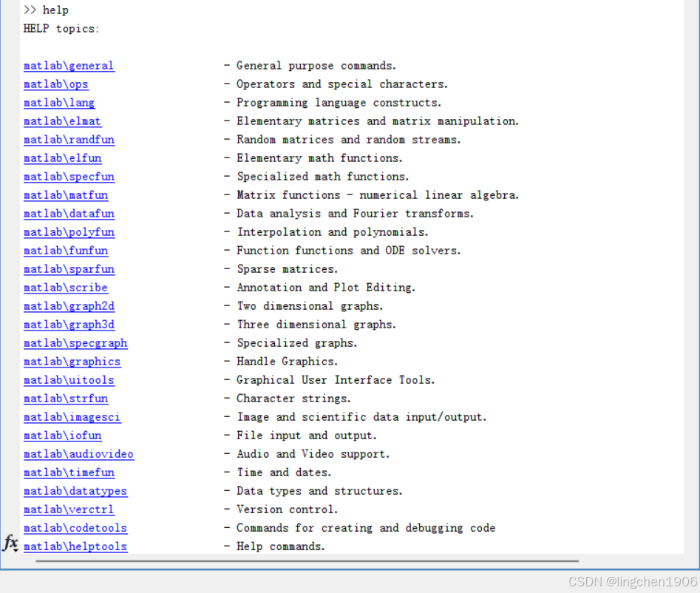Click 'Help commands.' description
Screen dimensions: 700x593
tap(281, 546)
